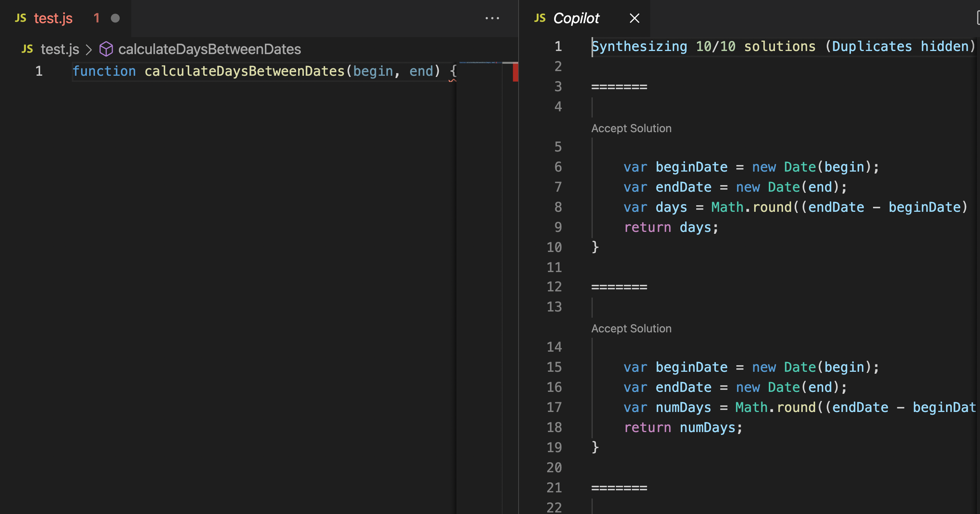
Task: Select calculateDaysBetweenDates in the breadcrumb
Action: click(210, 49)
